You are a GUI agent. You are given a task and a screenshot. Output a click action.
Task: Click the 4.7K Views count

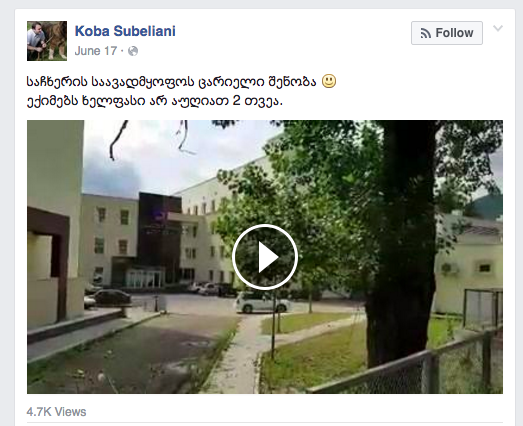tap(56, 412)
